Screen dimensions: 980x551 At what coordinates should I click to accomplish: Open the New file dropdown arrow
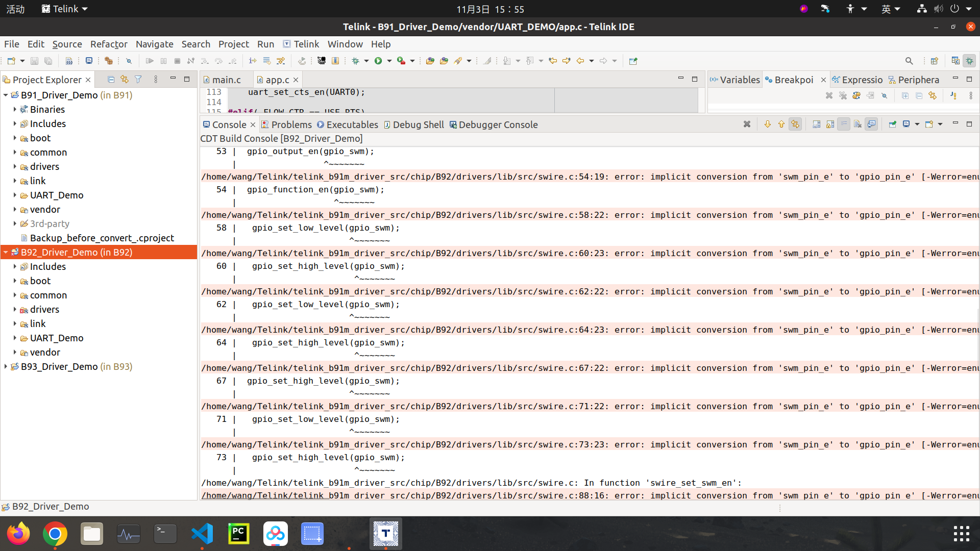pyautogui.click(x=22, y=61)
